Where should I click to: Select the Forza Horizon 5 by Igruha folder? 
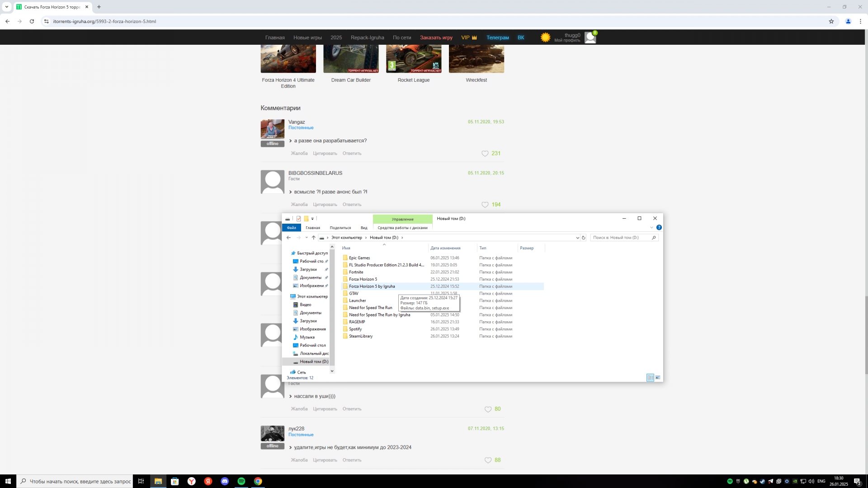point(372,286)
